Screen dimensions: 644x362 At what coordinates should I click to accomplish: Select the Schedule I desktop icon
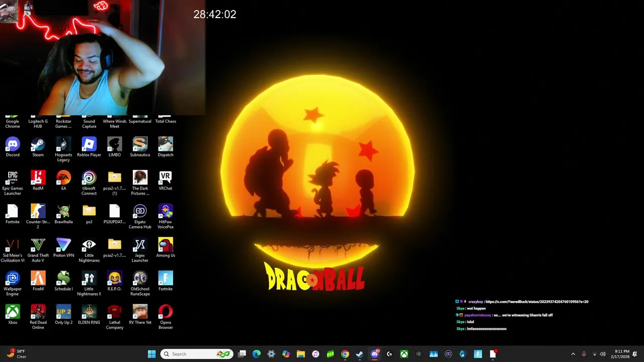click(x=63, y=282)
